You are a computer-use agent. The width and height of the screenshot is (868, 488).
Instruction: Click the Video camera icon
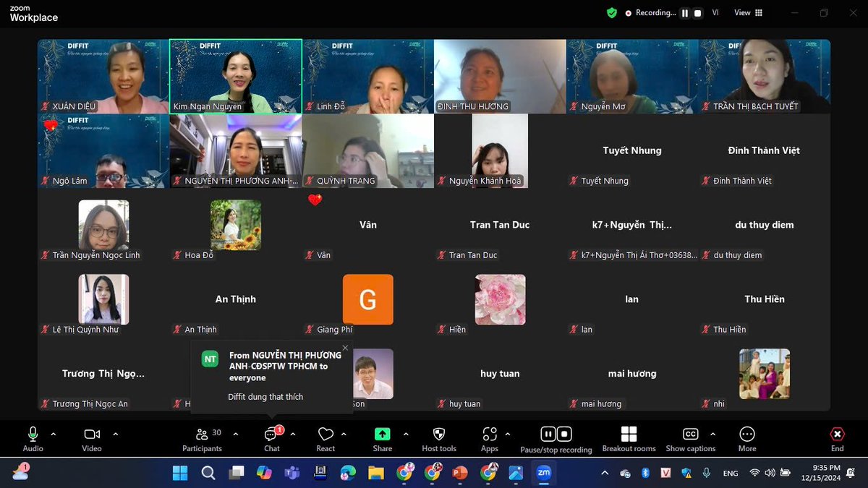(x=92, y=434)
